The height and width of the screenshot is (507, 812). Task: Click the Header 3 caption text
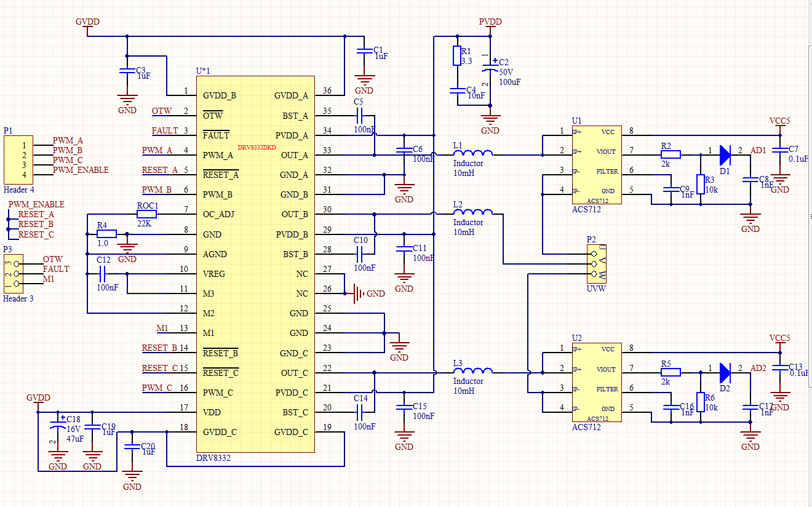19,298
